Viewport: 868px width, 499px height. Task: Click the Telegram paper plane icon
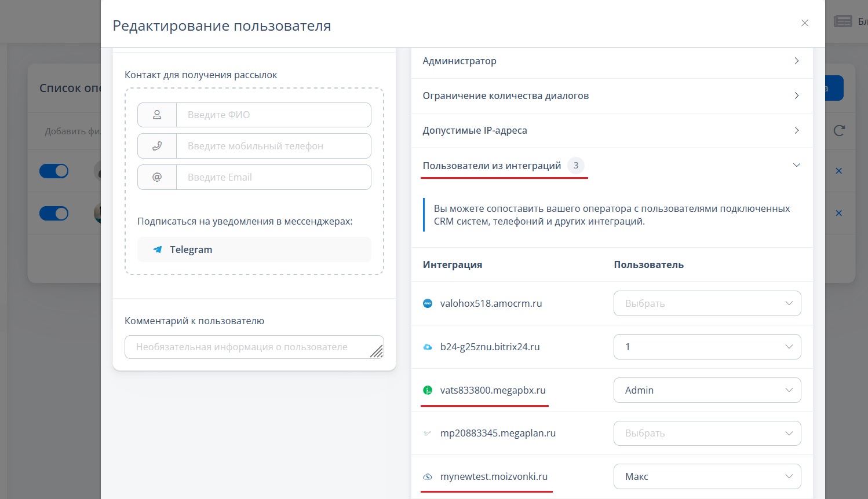[x=157, y=249]
